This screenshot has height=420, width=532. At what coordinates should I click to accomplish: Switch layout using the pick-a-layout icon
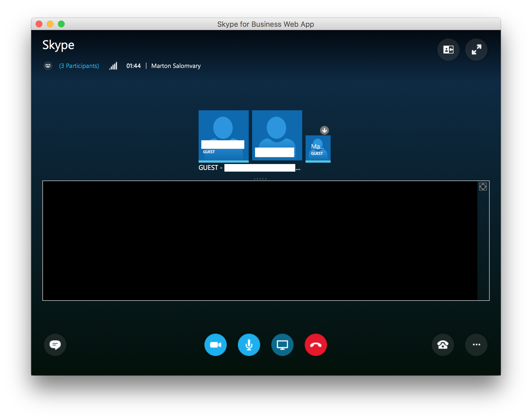point(448,50)
